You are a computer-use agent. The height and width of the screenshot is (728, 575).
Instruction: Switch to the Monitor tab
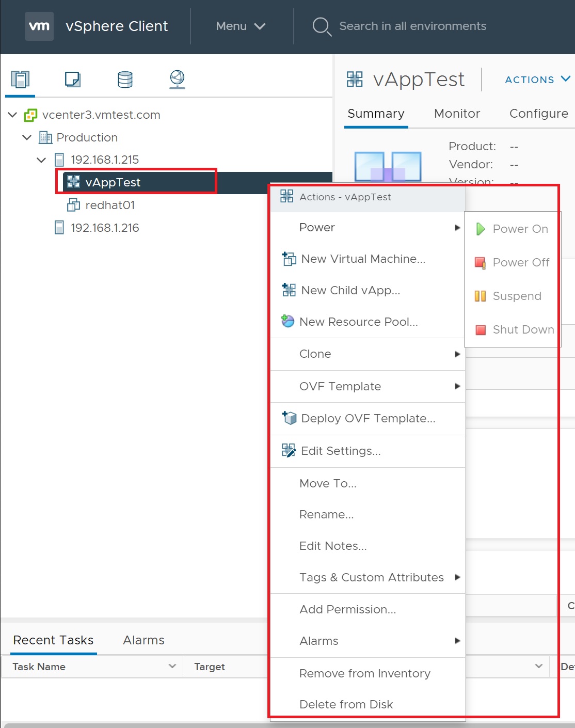tap(457, 114)
